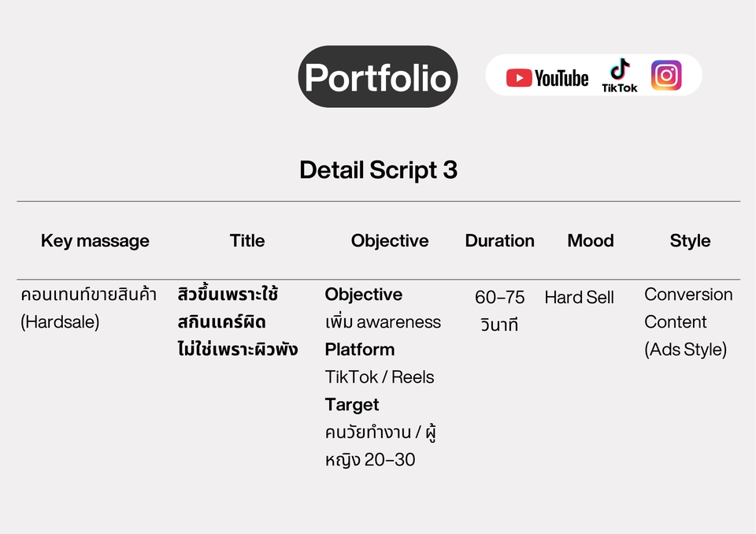Image resolution: width=756 pixels, height=534 pixels.
Task: Click the Instagram logo icon
Action: pyautogui.click(x=666, y=76)
